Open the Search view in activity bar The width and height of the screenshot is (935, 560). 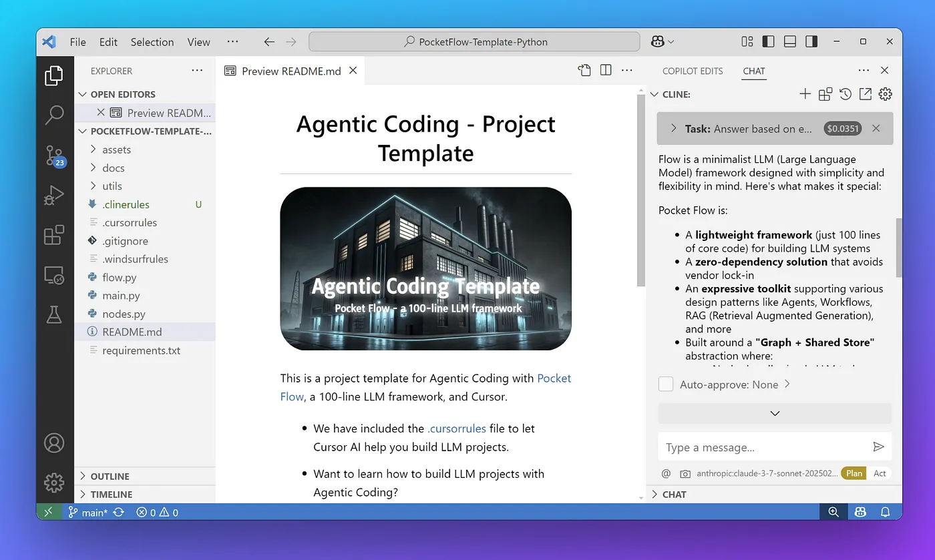tap(54, 115)
